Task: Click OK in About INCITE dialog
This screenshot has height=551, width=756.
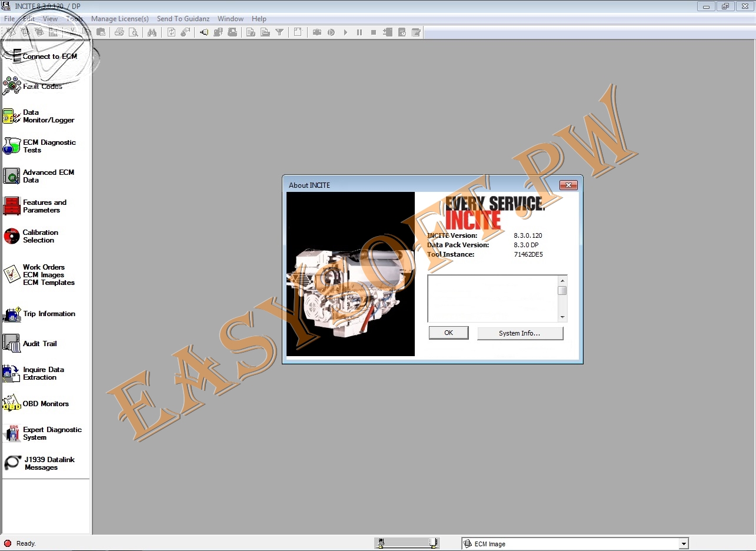Action: (x=449, y=333)
